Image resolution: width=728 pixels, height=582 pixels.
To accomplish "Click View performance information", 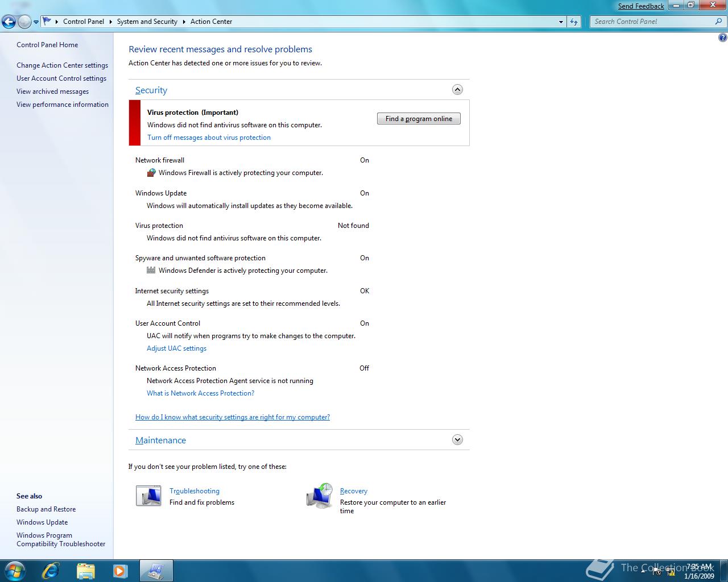I will [x=63, y=105].
